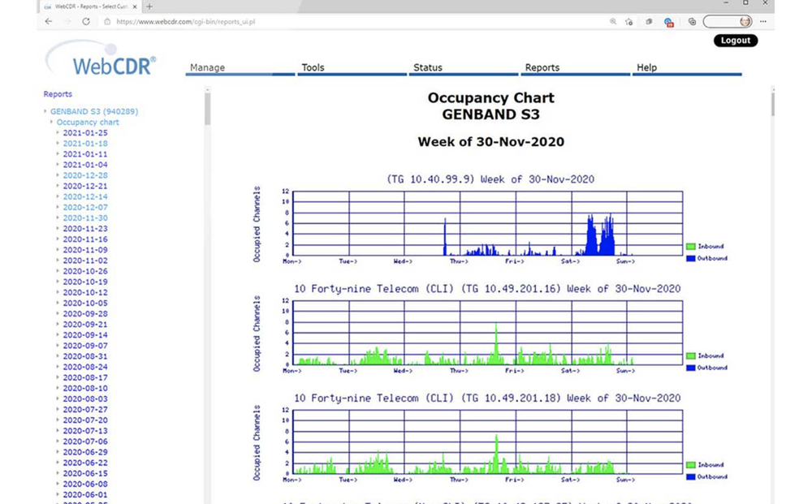
Task: Click the zoom magnifier icon in address bar
Action: [613, 22]
